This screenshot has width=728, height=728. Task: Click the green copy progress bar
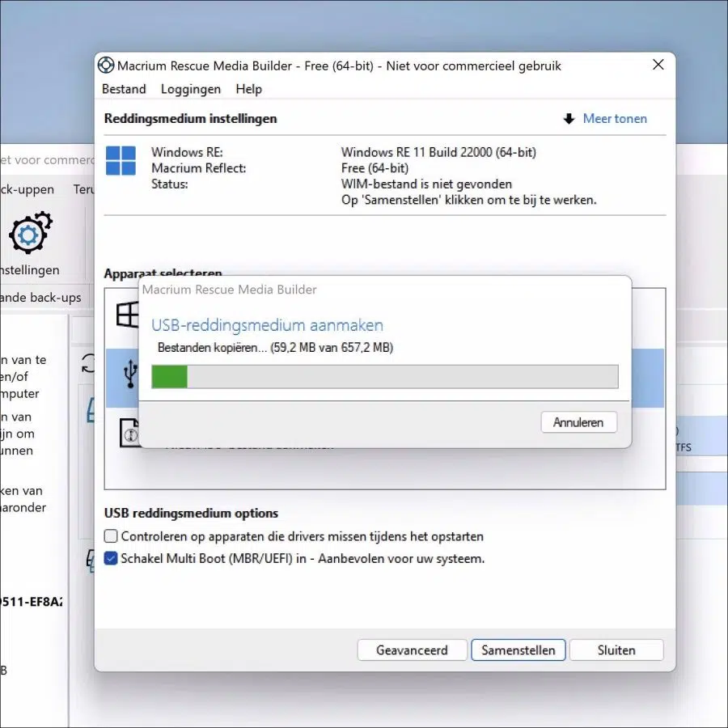coord(170,376)
